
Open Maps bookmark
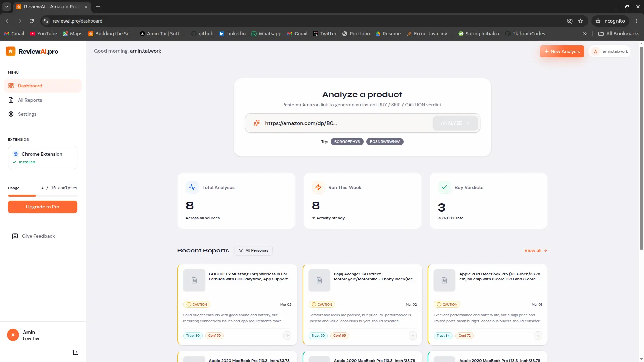(x=72, y=34)
